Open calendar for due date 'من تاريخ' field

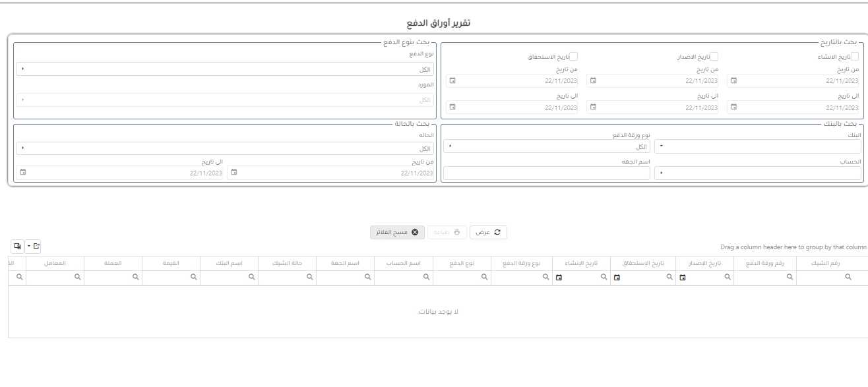(452, 81)
